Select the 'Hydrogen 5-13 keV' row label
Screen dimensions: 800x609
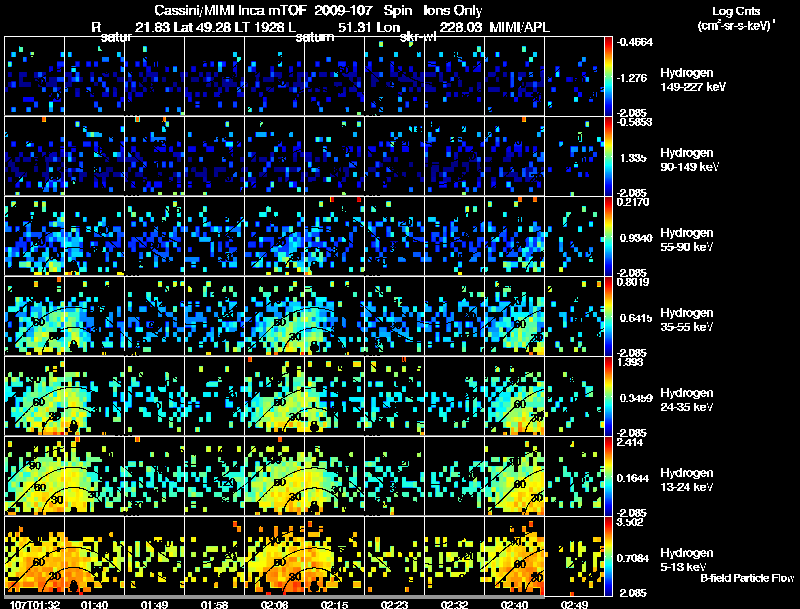coord(687,560)
